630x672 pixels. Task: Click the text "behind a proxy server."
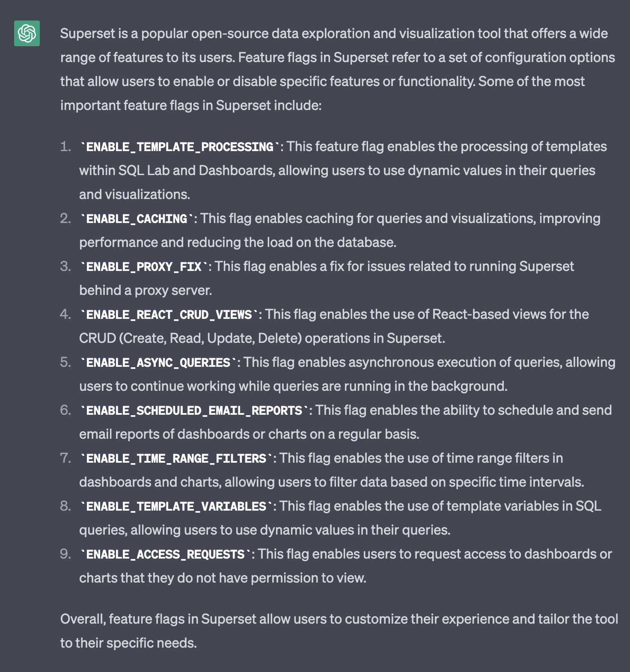click(146, 291)
